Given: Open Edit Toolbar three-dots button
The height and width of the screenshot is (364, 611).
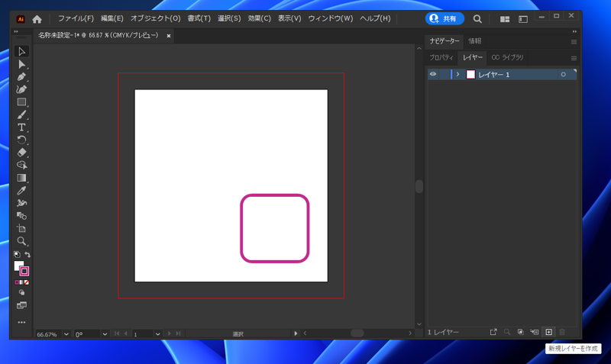Looking at the screenshot, I should (21, 322).
